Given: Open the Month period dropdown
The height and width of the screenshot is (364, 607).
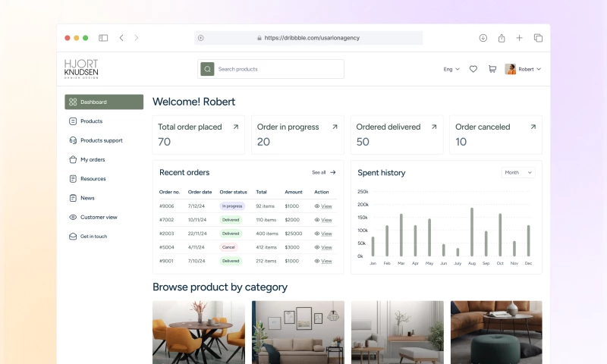Looking at the screenshot, I should 518,173.
